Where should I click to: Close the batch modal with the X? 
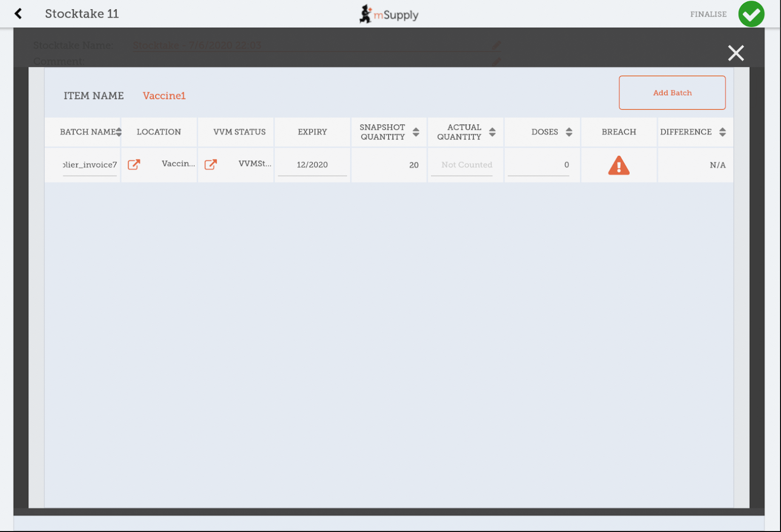click(736, 53)
